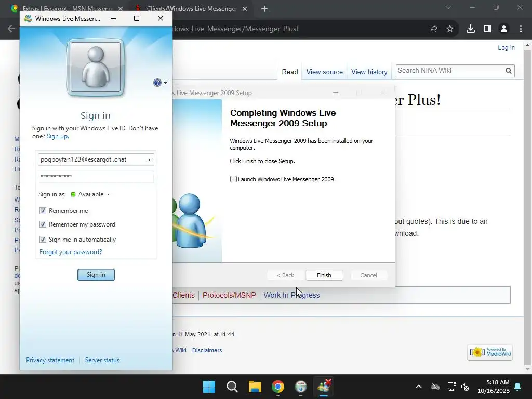Open Chrome downloads icon
This screenshot has height=399, width=532.
[471, 29]
